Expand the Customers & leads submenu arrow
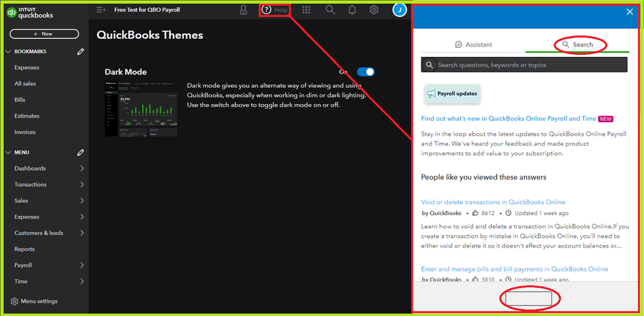 (82, 233)
